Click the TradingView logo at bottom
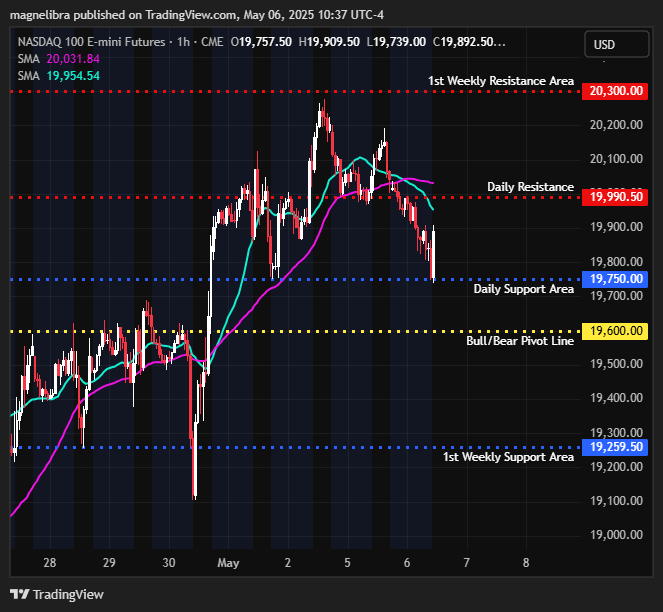 click(x=57, y=594)
